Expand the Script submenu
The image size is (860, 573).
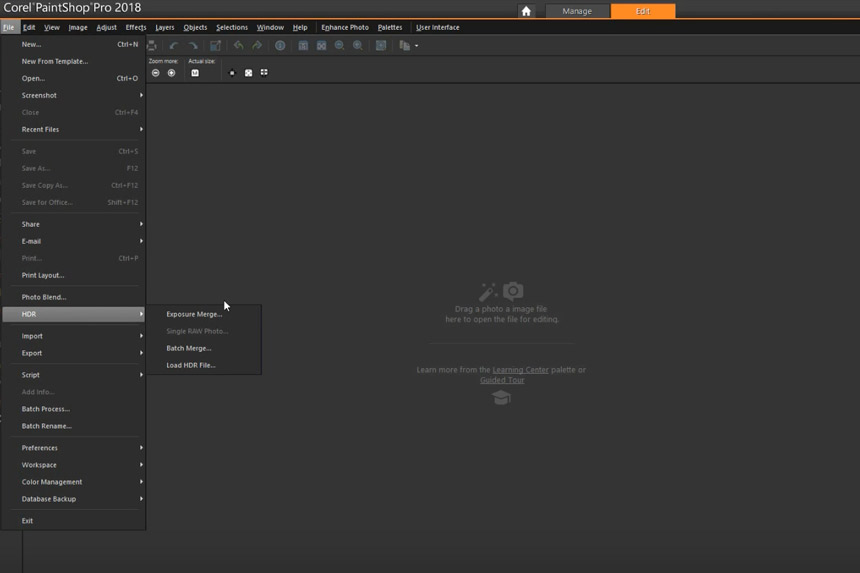coord(73,375)
